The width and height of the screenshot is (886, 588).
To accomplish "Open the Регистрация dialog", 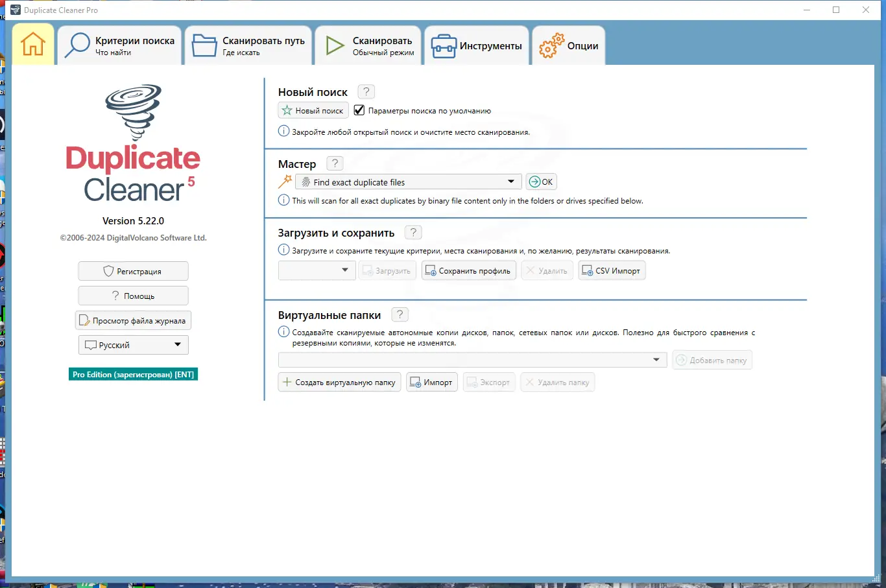I will [133, 271].
